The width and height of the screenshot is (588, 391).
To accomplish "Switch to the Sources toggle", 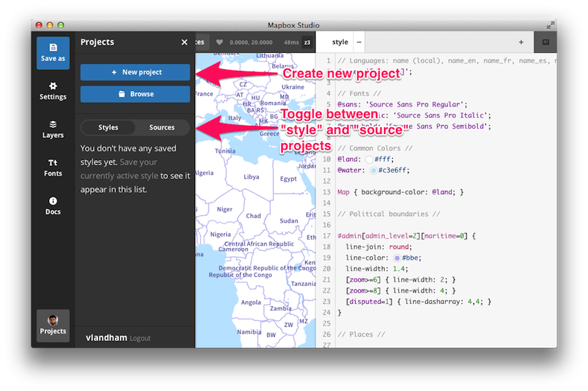I will [x=162, y=127].
